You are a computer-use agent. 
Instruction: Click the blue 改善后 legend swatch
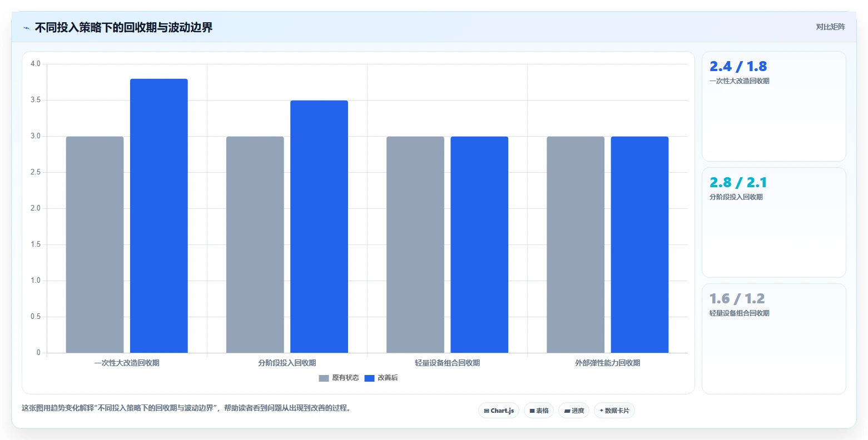click(369, 378)
